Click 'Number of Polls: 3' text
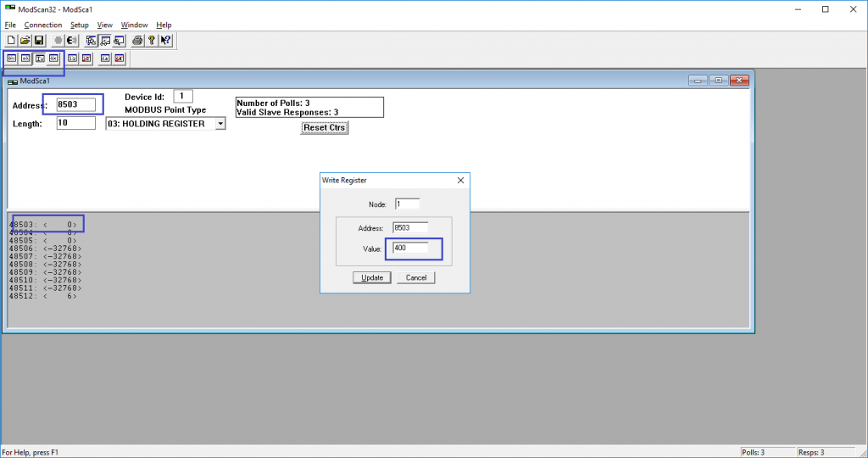This screenshot has width=868, height=458. (x=274, y=103)
